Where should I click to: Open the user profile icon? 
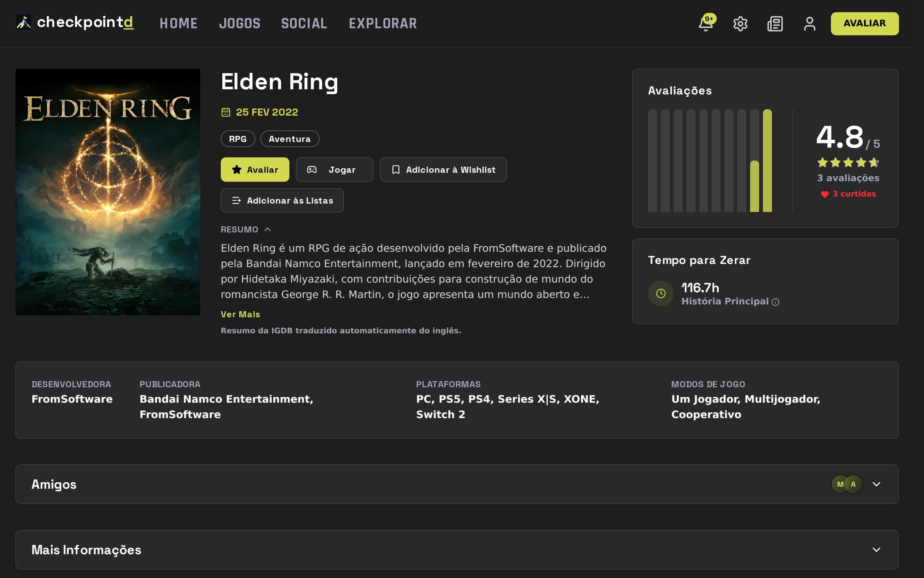click(809, 24)
